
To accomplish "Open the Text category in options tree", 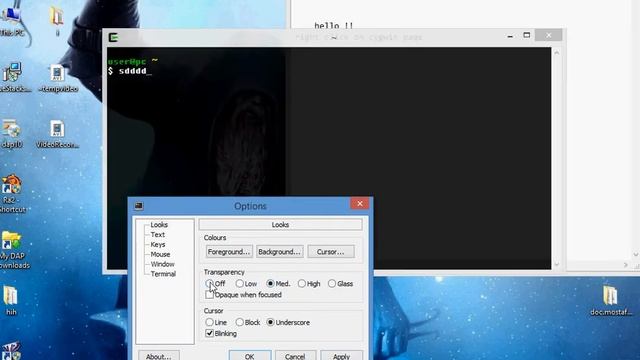I will 158,234.
